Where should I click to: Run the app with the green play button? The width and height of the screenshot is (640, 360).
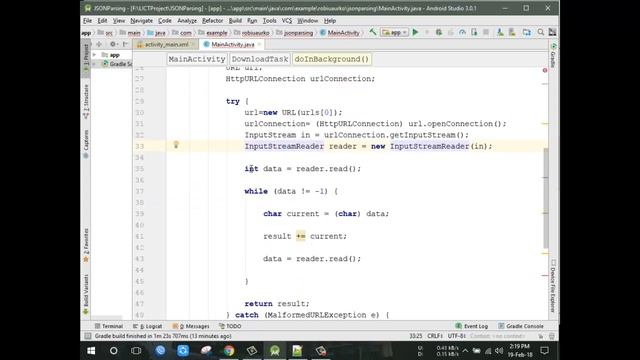[x=415, y=32]
